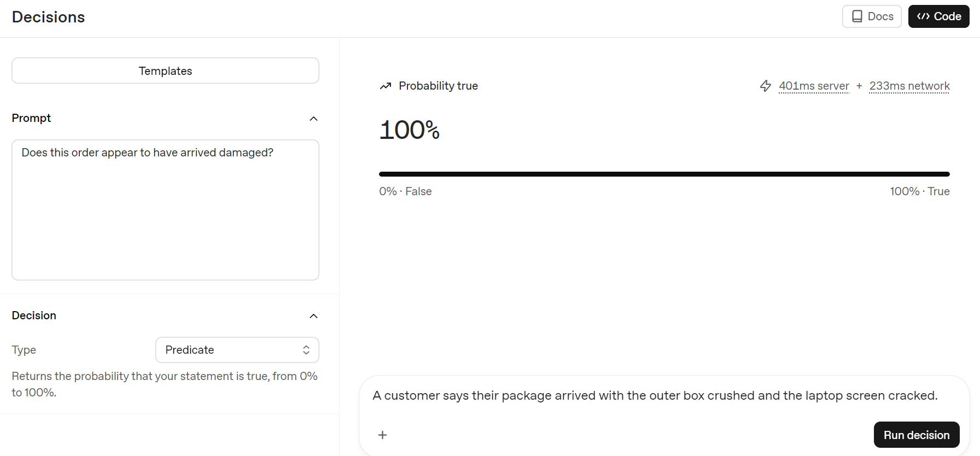Click the lightning bolt latency icon
The height and width of the screenshot is (456, 980).
point(766,86)
